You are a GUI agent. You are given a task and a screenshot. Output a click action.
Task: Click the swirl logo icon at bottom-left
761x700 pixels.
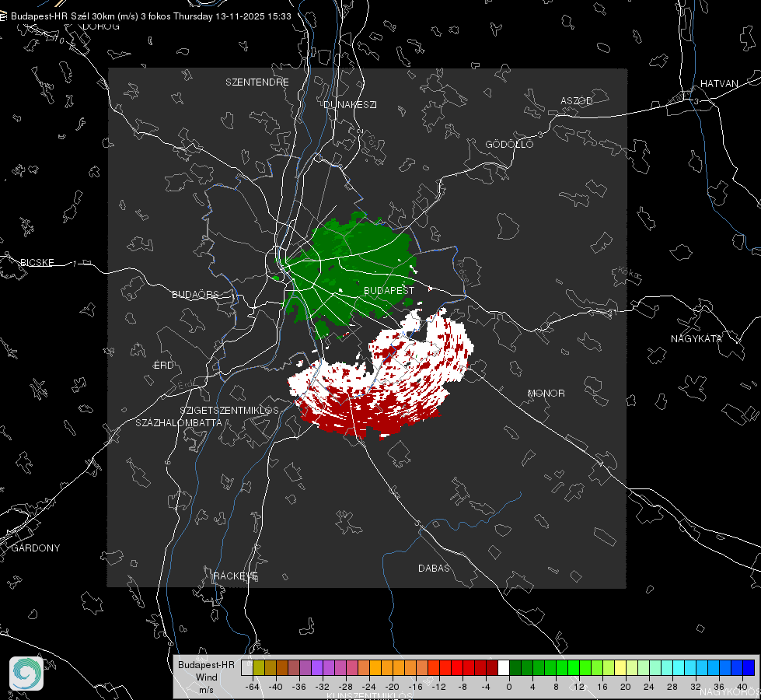tap(26, 674)
